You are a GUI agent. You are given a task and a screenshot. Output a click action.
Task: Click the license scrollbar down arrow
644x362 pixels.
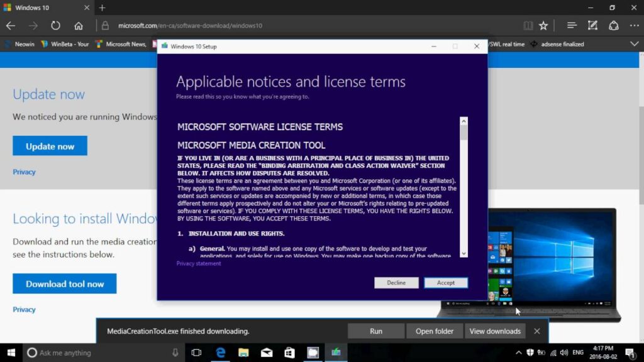click(464, 254)
